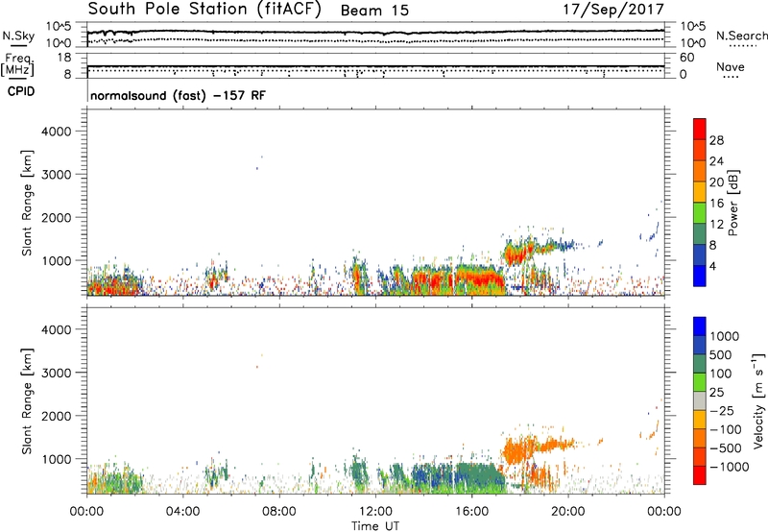This screenshot has height=532, width=768.
Task: Click the date 17/Sep/2017
Action: pos(613,10)
